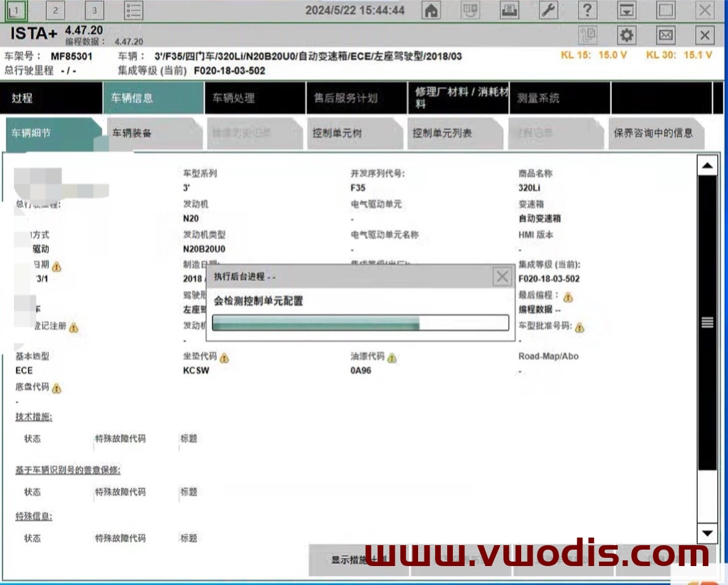Click the KL 15 voltage reading
The width and height of the screenshot is (728, 585).
pos(594,55)
